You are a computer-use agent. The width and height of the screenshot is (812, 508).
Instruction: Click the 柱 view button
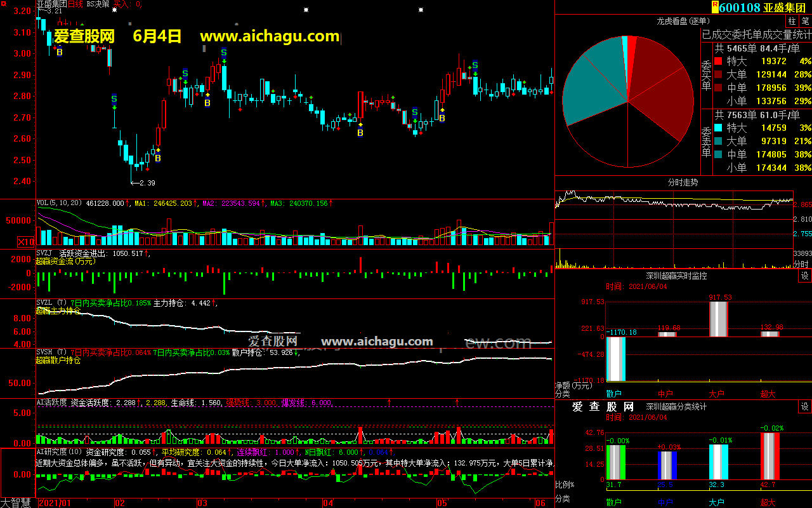pyautogui.click(x=792, y=21)
